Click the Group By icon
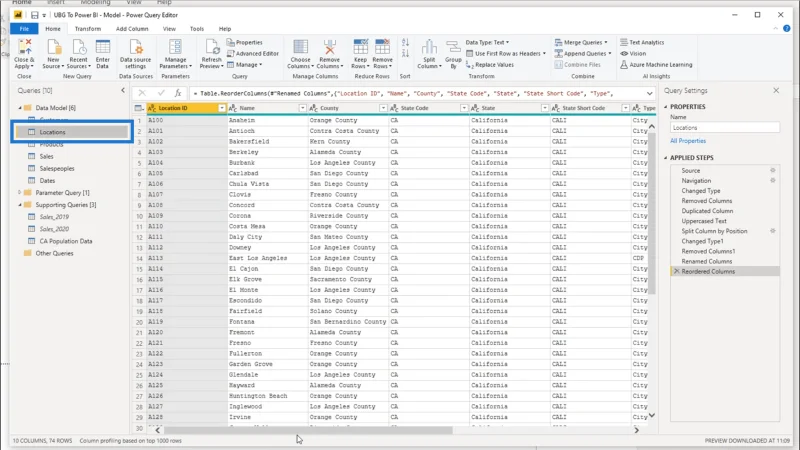This screenshot has width=800, height=450. click(x=453, y=47)
